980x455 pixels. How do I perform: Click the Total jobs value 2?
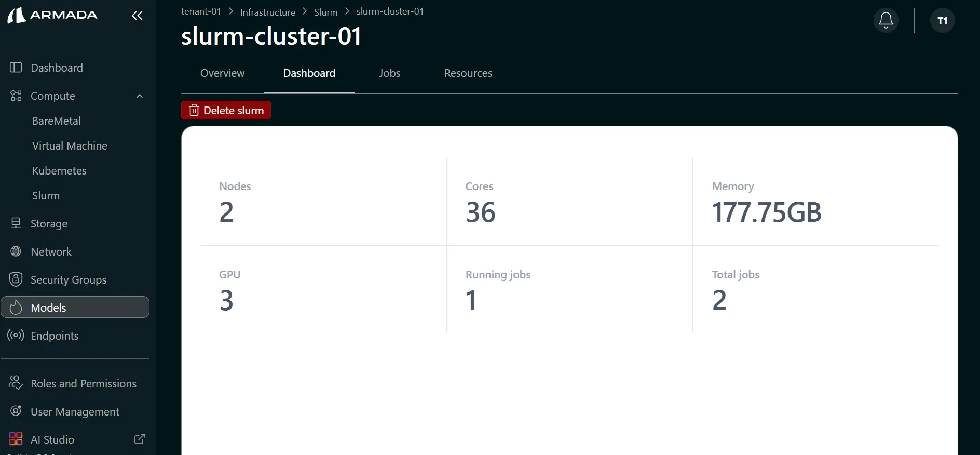[x=719, y=300]
